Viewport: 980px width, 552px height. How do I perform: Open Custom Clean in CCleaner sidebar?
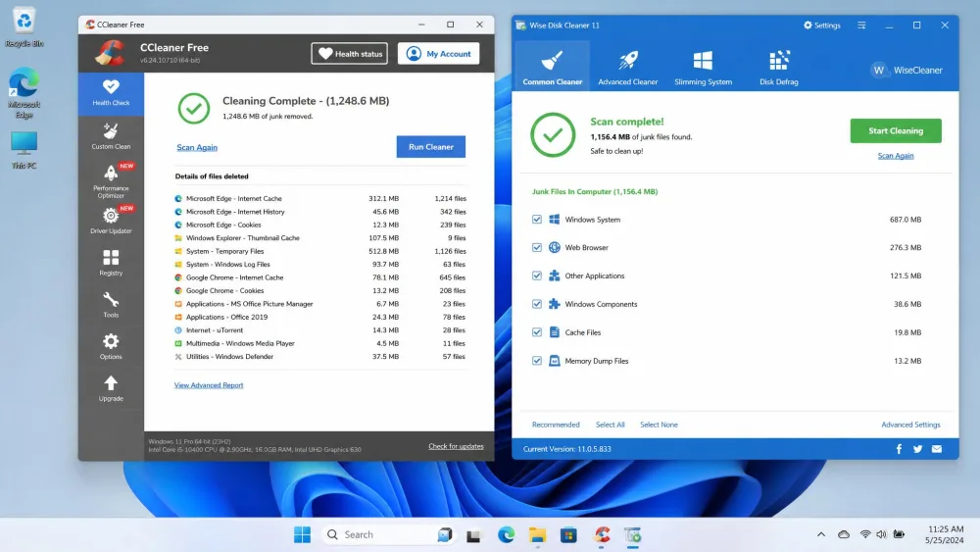click(111, 136)
